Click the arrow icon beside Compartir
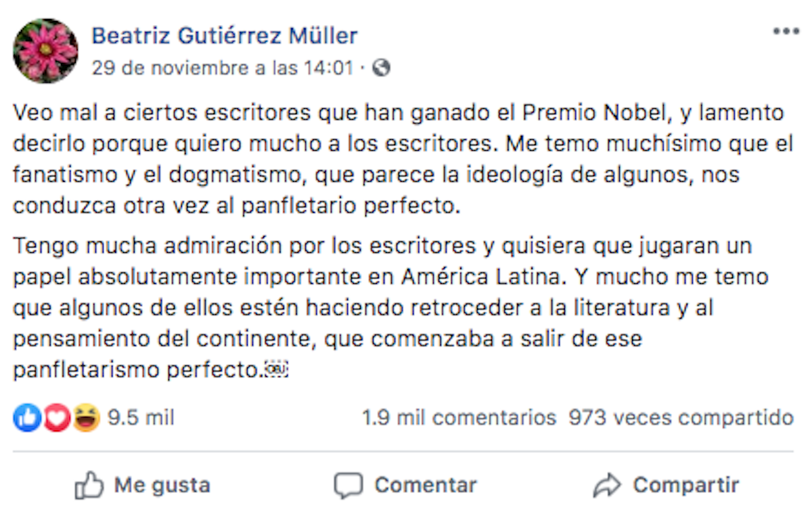The image size is (812, 518). click(x=606, y=486)
